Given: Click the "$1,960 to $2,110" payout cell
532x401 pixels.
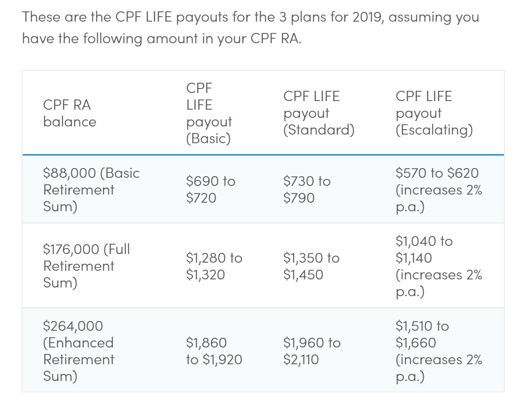Looking at the screenshot, I should [x=312, y=351].
